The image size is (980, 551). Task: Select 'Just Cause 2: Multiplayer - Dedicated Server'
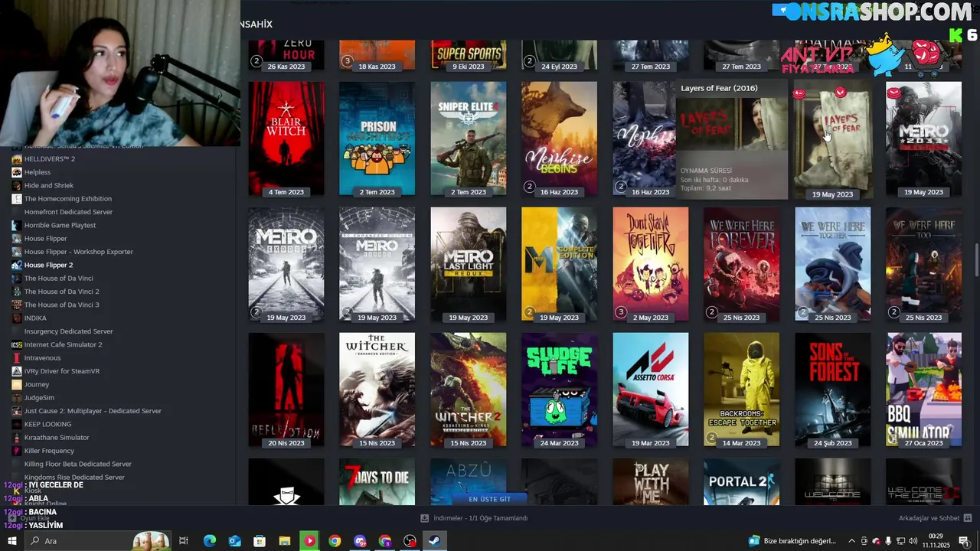[x=93, y=411]
